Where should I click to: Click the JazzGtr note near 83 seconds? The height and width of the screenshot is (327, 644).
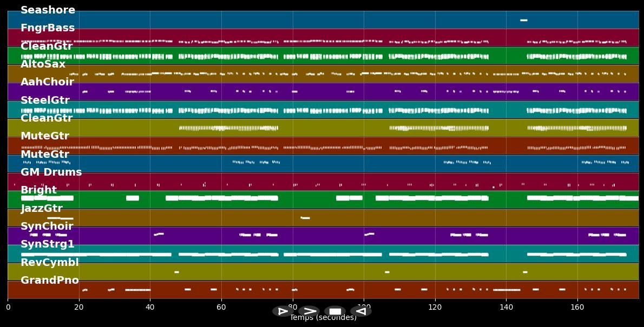[x=305, y=218]
